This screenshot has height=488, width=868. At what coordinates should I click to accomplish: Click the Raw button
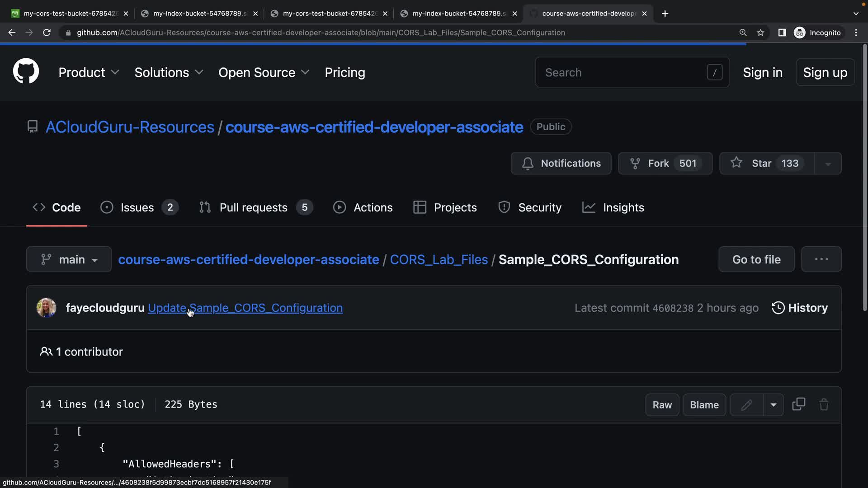coord(662,405)
